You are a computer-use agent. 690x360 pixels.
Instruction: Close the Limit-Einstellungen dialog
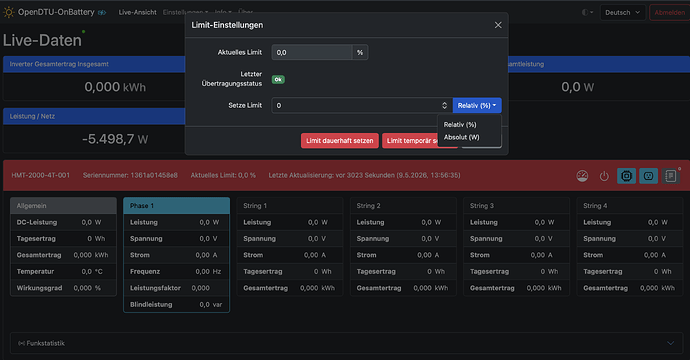(498, 25)
